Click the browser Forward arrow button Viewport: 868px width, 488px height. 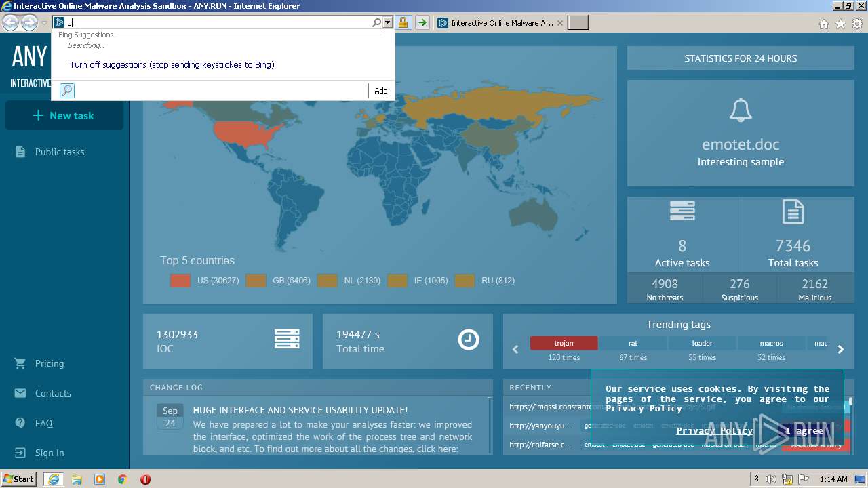29,23
